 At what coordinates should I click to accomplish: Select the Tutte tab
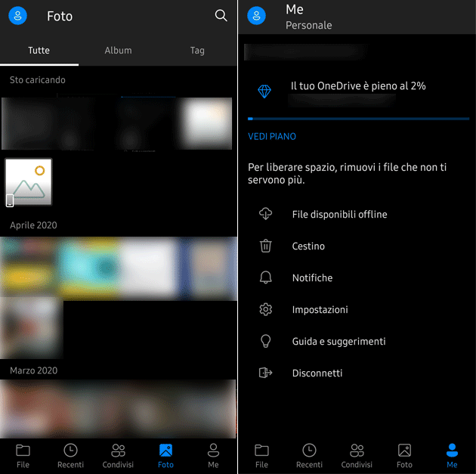coord(39,51)
